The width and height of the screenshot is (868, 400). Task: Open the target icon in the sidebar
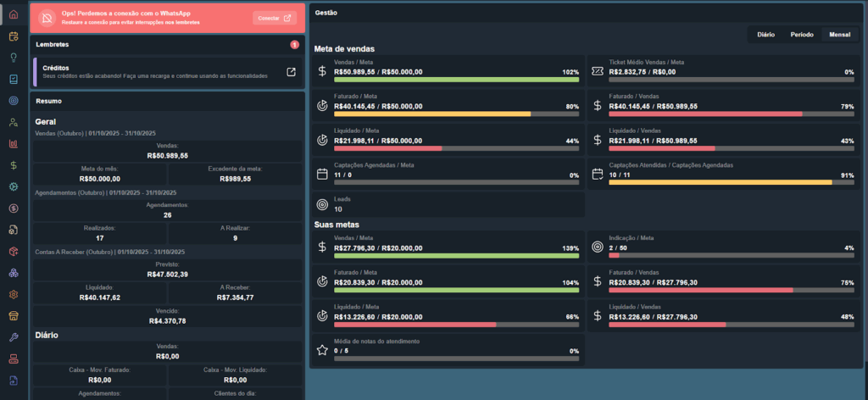click(14, 101)
